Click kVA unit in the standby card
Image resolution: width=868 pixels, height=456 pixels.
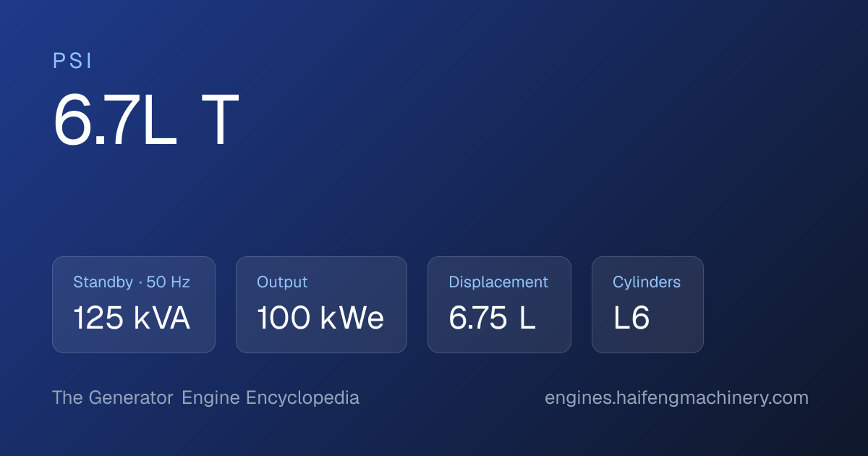tap(162, 318)
